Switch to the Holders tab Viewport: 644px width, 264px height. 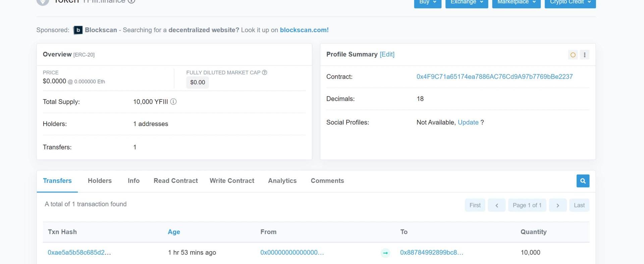100,181
